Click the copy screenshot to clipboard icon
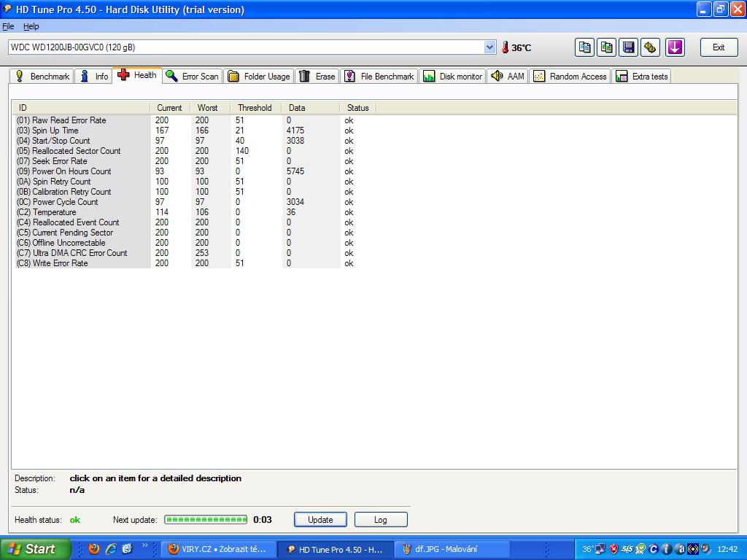The width and height of the screenshot is (747, 560). coord(606,47)
